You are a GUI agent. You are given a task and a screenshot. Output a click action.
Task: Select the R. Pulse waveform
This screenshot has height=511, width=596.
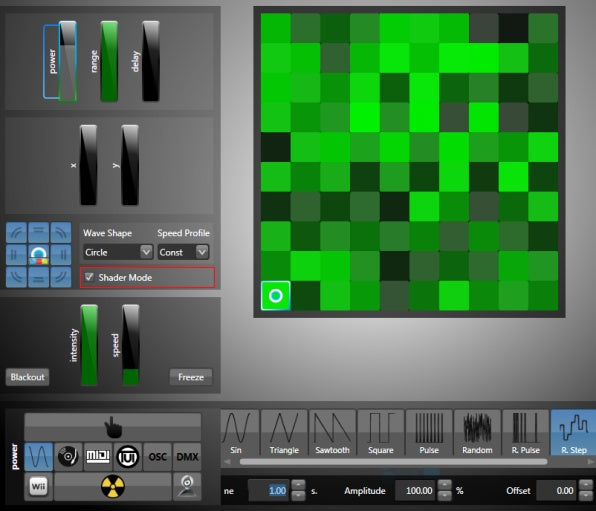click(x=525, y=433)
